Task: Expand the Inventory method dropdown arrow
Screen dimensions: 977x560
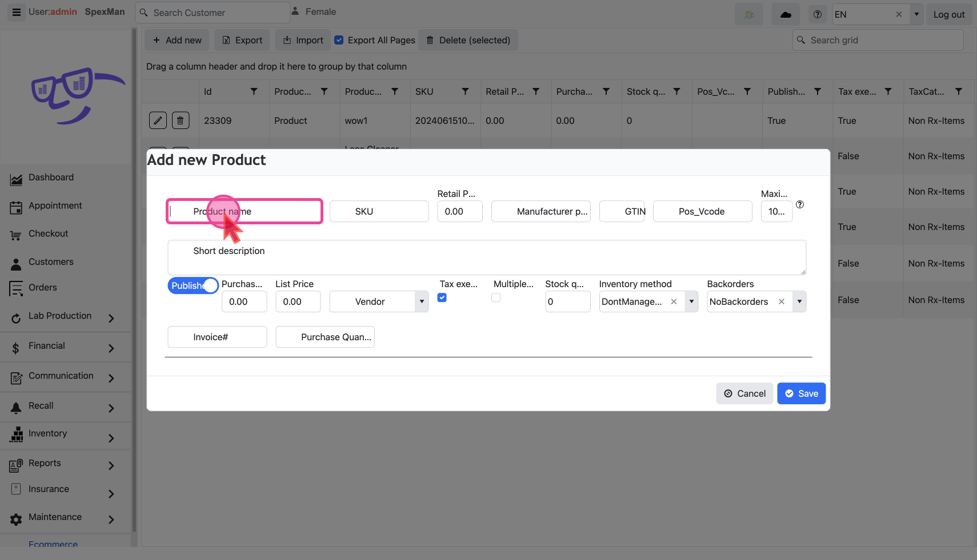Action: point(691,301)
